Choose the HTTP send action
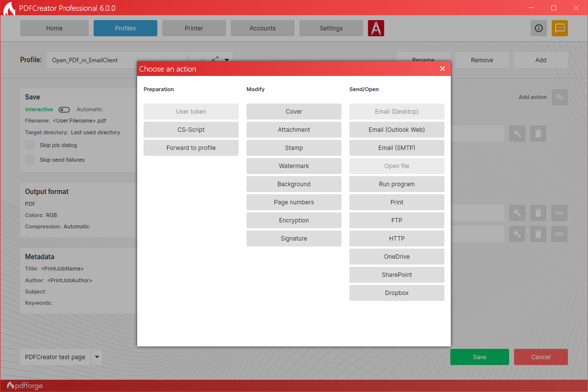This screenshot has width=588, height=392. tap(397, 239)
